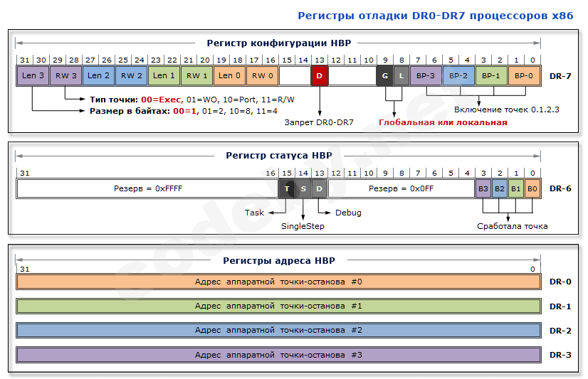The height and width of the screenshot is (379, 588).
Task: Select the 'BP-3' field in DR-7
Action: tap(426, 75)
